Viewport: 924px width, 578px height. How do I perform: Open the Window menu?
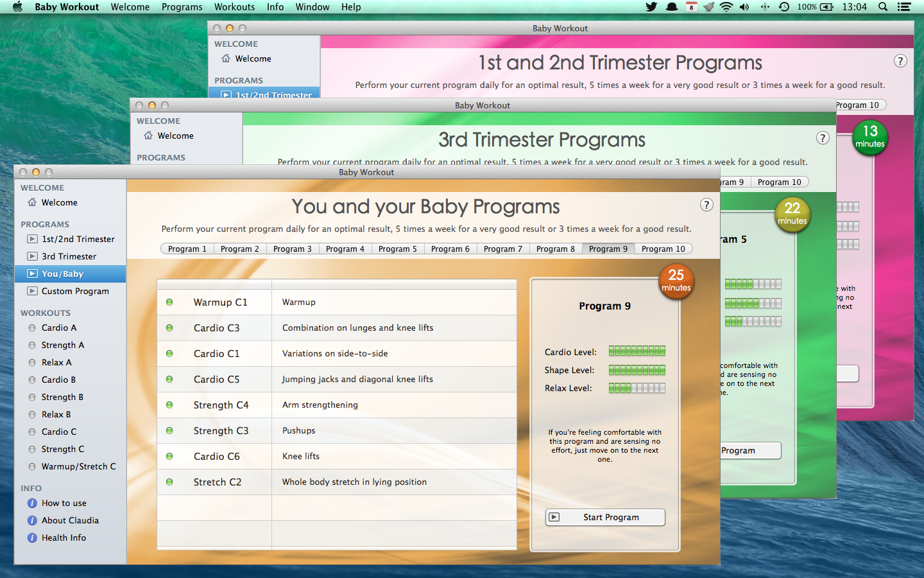coord(312,7)
